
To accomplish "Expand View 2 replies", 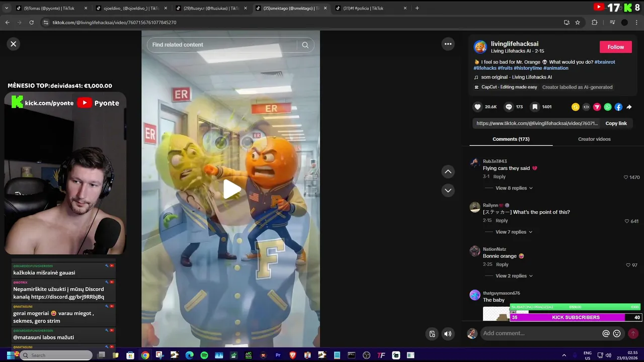I will (514, 276).
